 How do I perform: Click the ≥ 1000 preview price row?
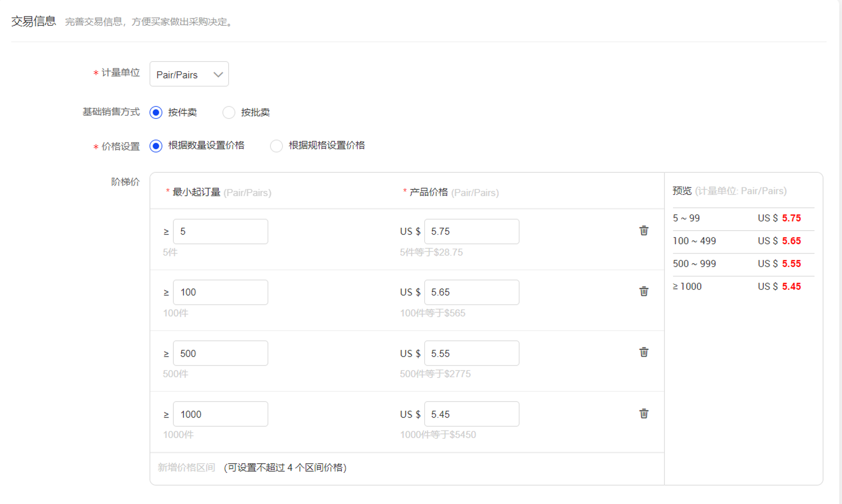(743, 286)
